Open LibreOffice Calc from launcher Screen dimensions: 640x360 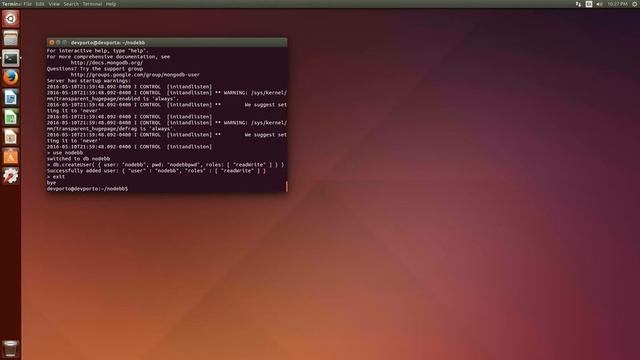click(11, 117)
